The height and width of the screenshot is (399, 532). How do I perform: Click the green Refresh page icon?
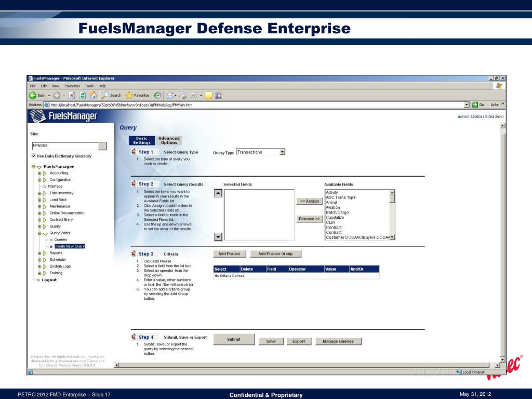(82, 96)
